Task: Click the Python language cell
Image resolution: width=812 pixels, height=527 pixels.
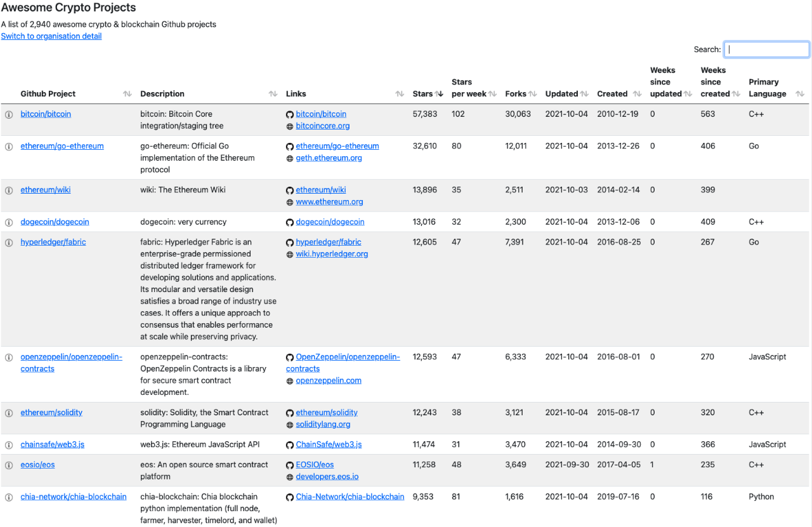Action: click(x=761, y=497)
